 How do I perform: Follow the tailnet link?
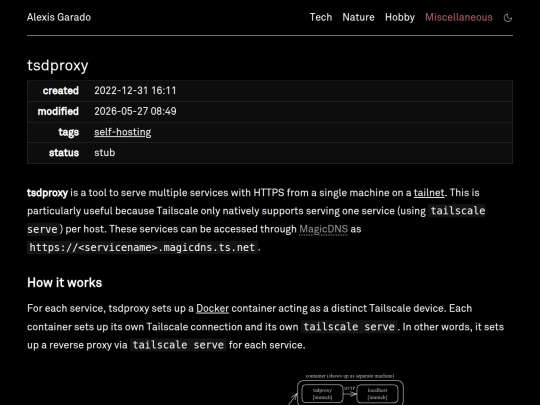point(429,193)
